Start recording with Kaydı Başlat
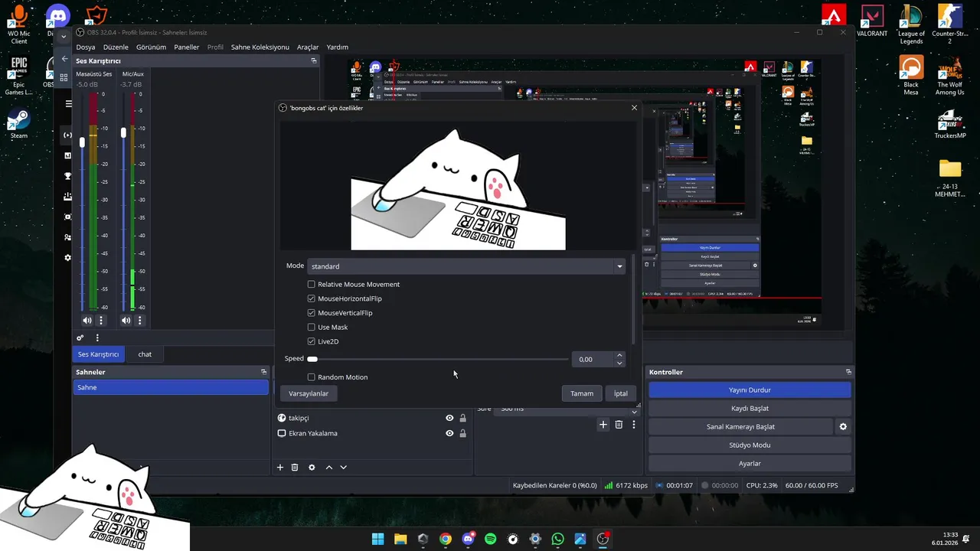Screen dimensions: 980x551 (750, 408)
